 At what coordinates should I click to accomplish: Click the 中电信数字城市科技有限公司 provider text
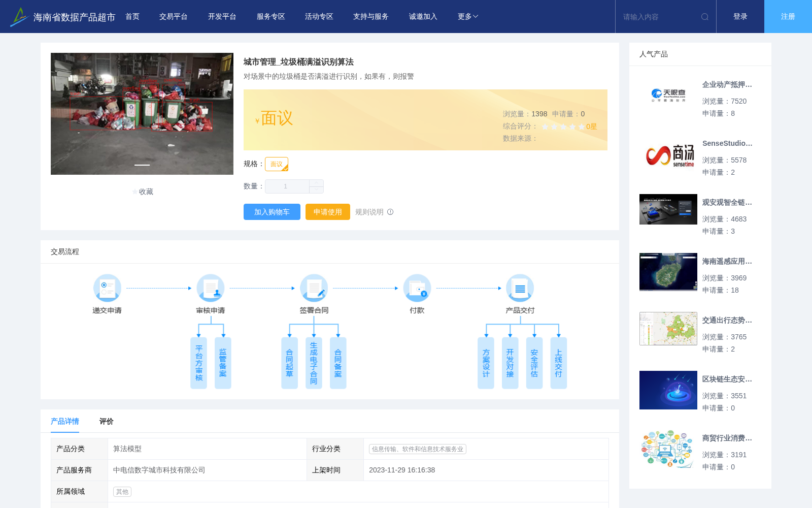pos(159,470)
